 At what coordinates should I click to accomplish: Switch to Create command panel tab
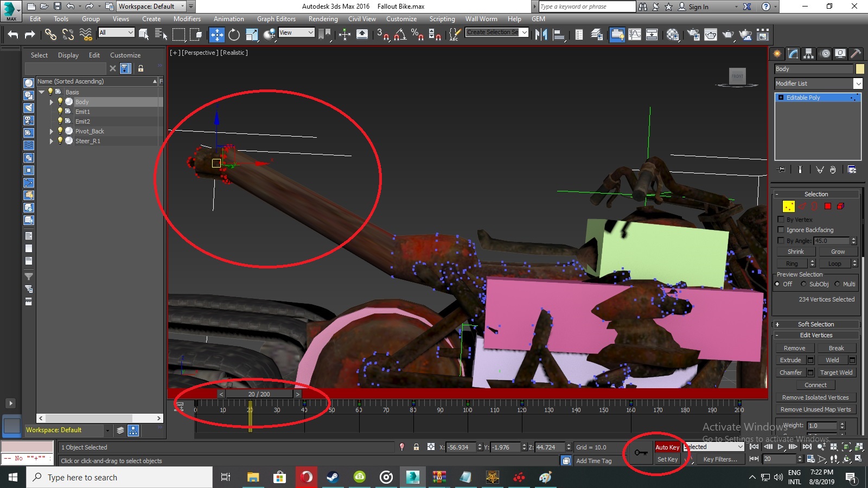[777, 54]
